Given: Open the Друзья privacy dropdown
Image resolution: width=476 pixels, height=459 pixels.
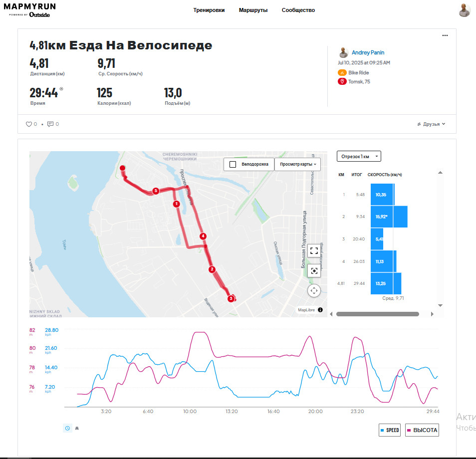Looking at the screenshot, I should pyautogui.click(x=431, y=124).
